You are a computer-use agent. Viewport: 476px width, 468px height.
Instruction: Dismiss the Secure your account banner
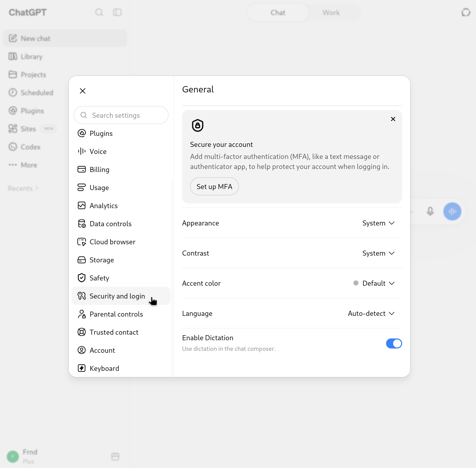(x=393, y=119)
